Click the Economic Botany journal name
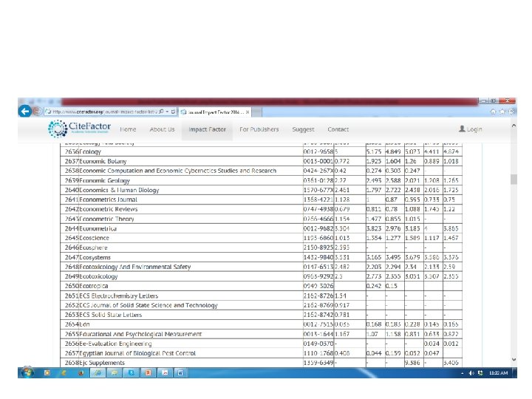Screen dimensions: 532x399 pos(103,161)
